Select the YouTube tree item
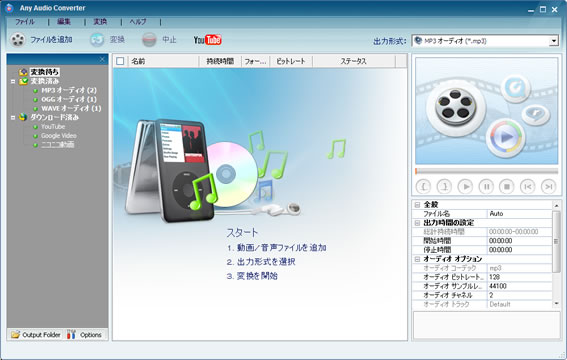The width and height of the screenshot is (567, 360). click(x=53, y=127)
